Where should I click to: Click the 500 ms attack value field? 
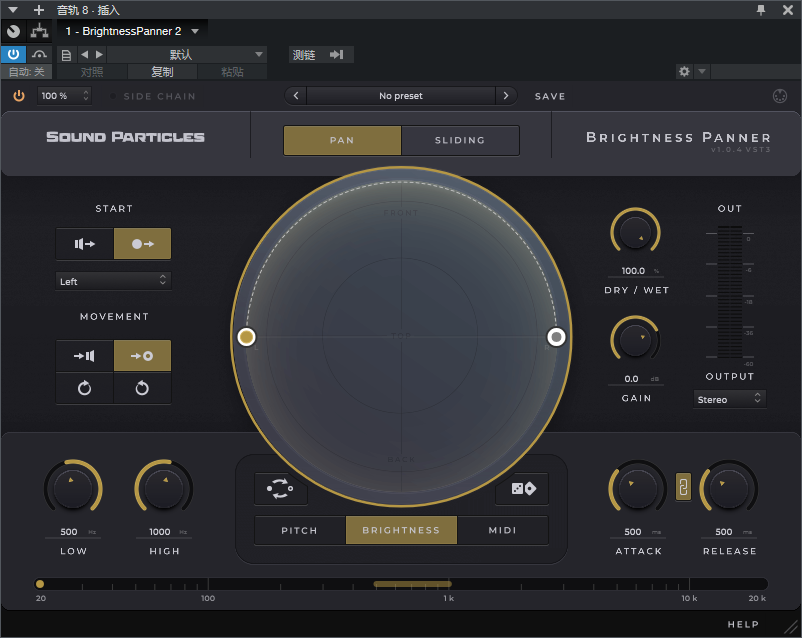coord(638,532)
